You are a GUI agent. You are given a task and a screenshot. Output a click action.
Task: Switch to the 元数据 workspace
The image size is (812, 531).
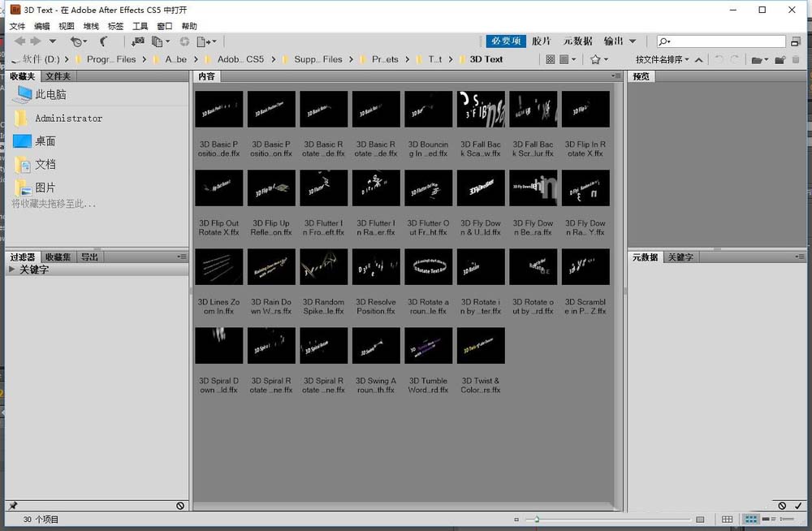click(x=577, y=41)
